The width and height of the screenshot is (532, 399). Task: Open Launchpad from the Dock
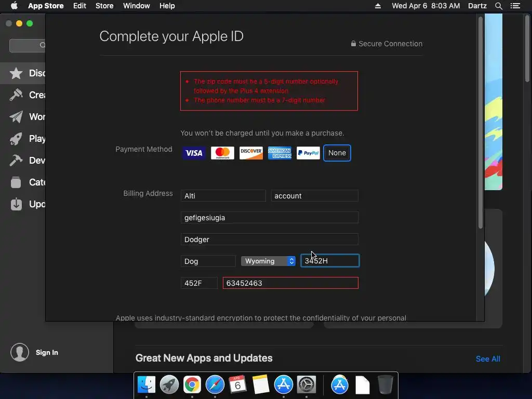point(169,385)
